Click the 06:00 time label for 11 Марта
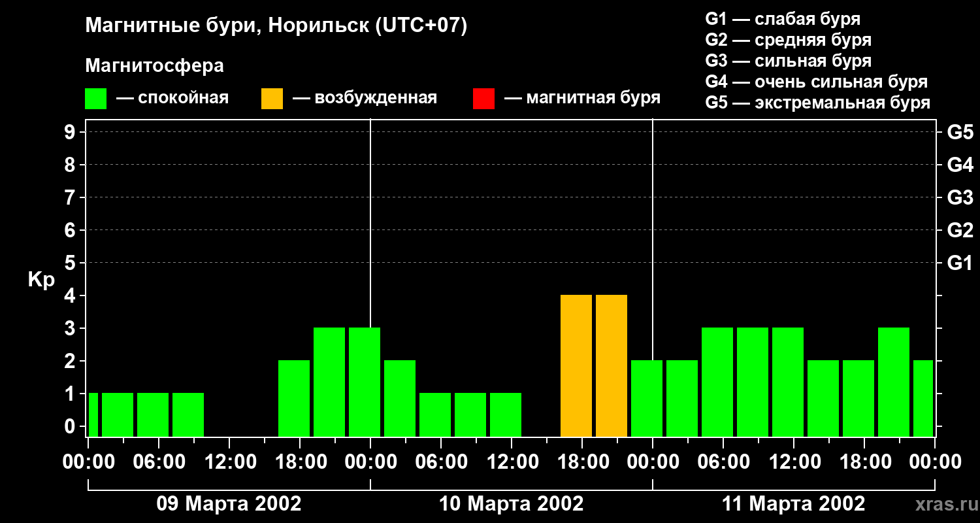 point(723,462)
